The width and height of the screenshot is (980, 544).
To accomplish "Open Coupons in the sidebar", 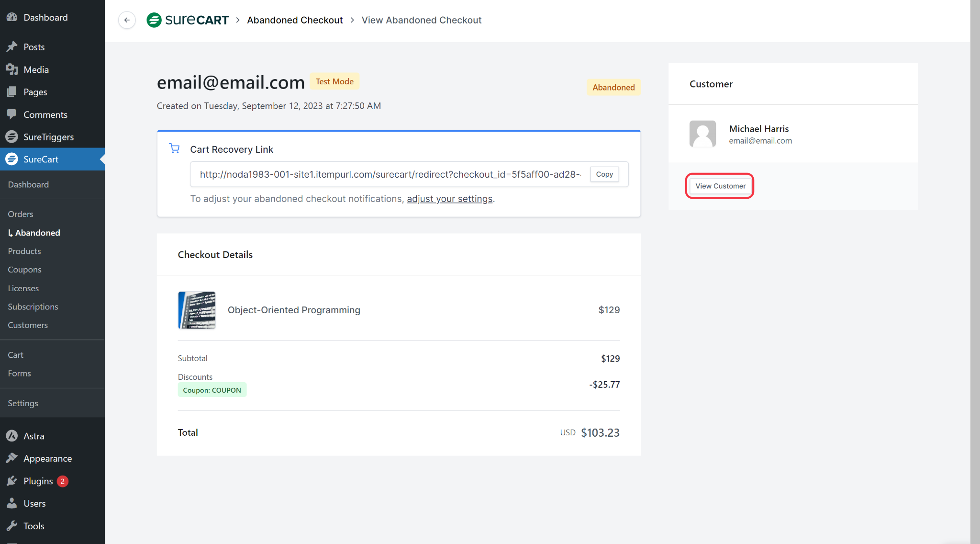I will coord(24,270).
